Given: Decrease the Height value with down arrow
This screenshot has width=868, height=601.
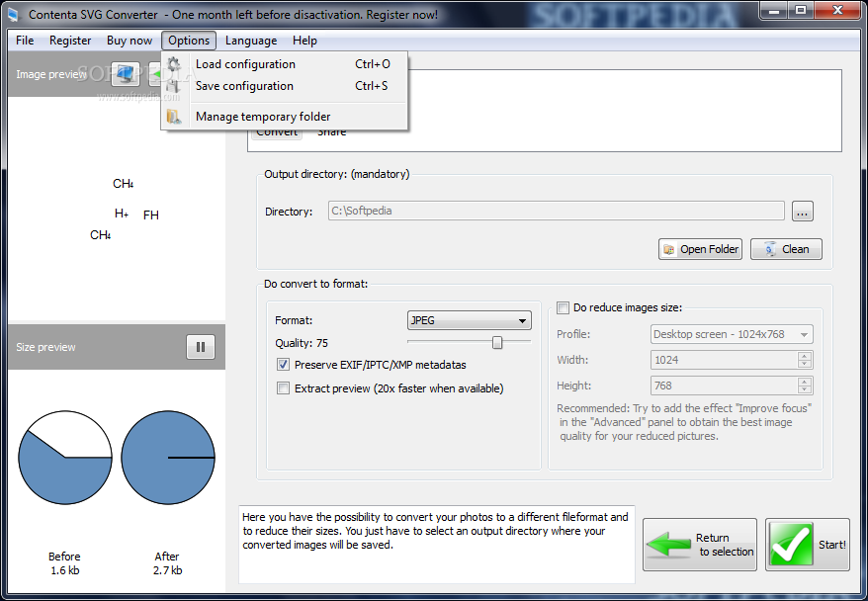Looking at the screenshot, I should tap(805, 389).
